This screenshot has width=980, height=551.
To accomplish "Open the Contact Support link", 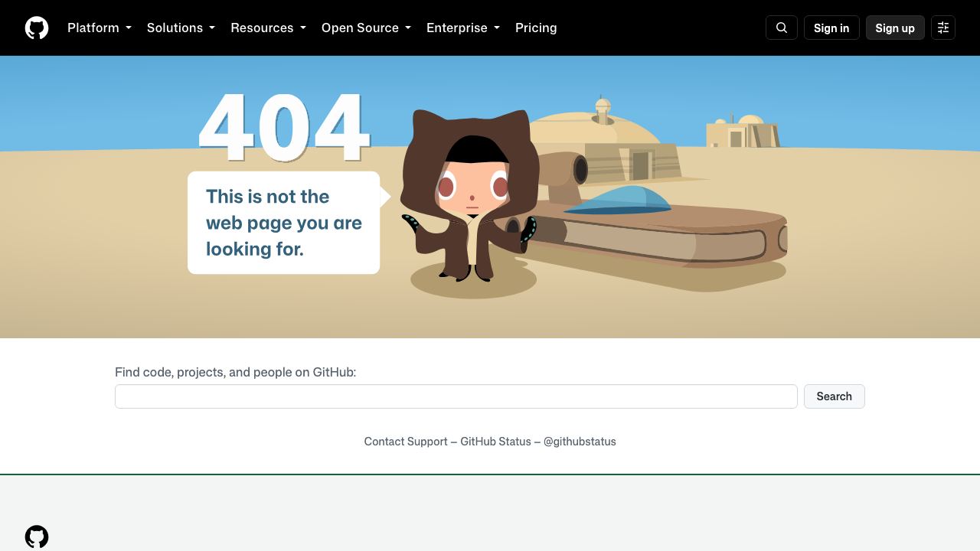I will (406, 442).
